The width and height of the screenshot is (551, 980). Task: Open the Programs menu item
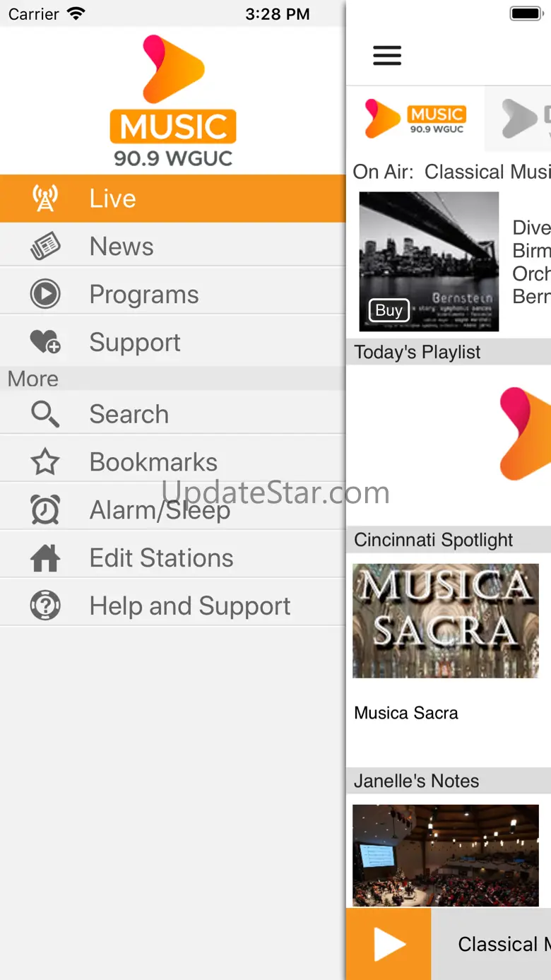tap(173, 295)
